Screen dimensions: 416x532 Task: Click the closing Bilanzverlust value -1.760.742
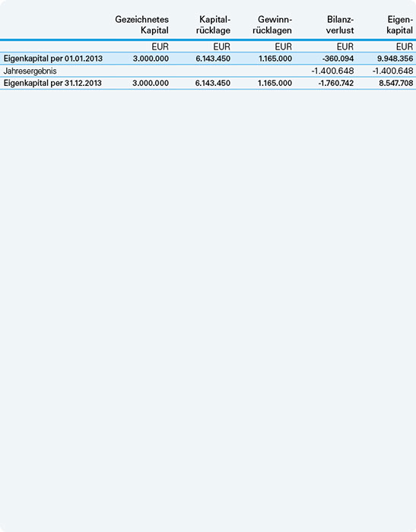pyautogui.click(x=336, y=83)
